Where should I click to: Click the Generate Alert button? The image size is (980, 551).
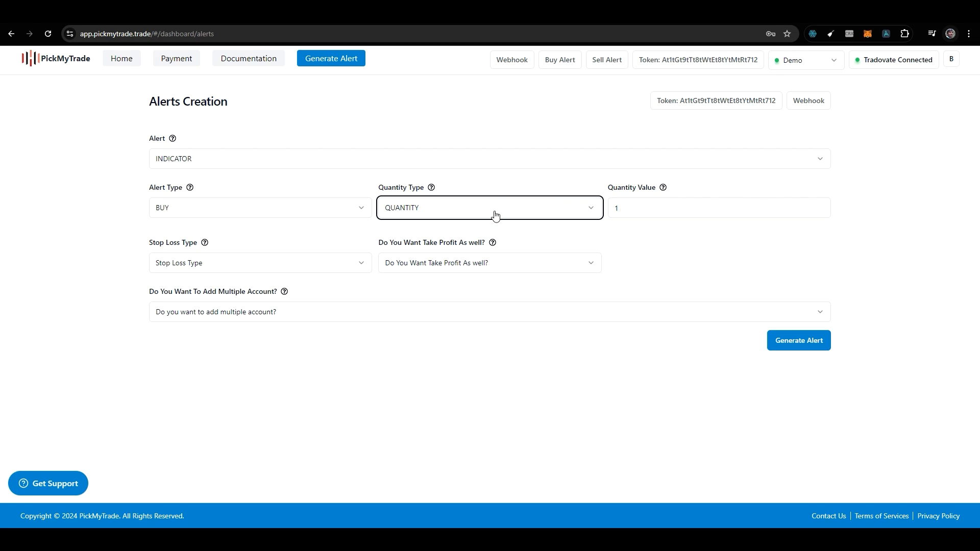pyautogui.click(x=799, y=340)
